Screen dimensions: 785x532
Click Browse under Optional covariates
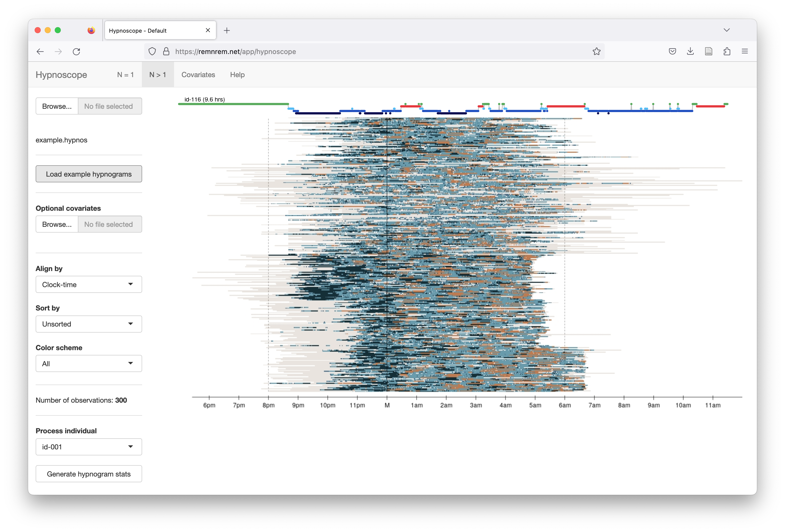[57, 224]
